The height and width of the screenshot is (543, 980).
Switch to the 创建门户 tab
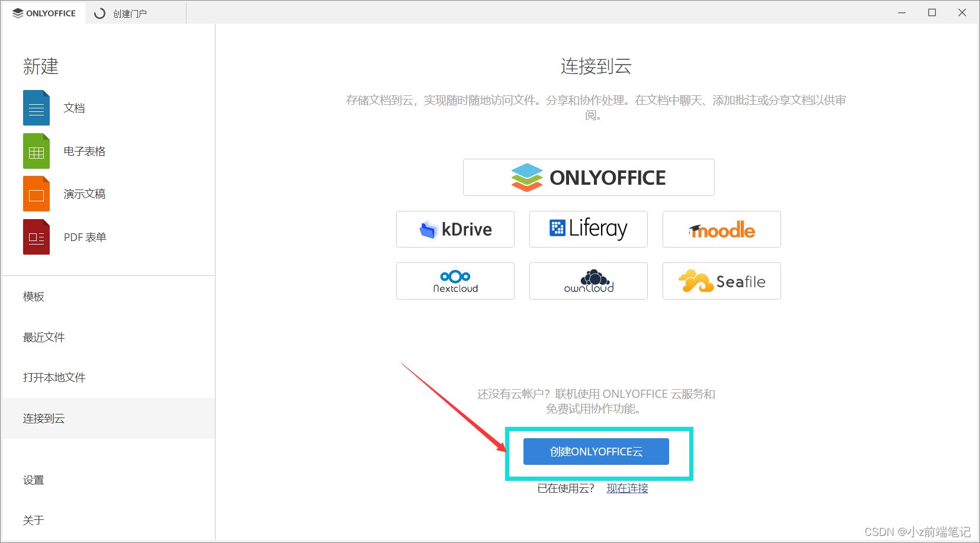[136, 13]
